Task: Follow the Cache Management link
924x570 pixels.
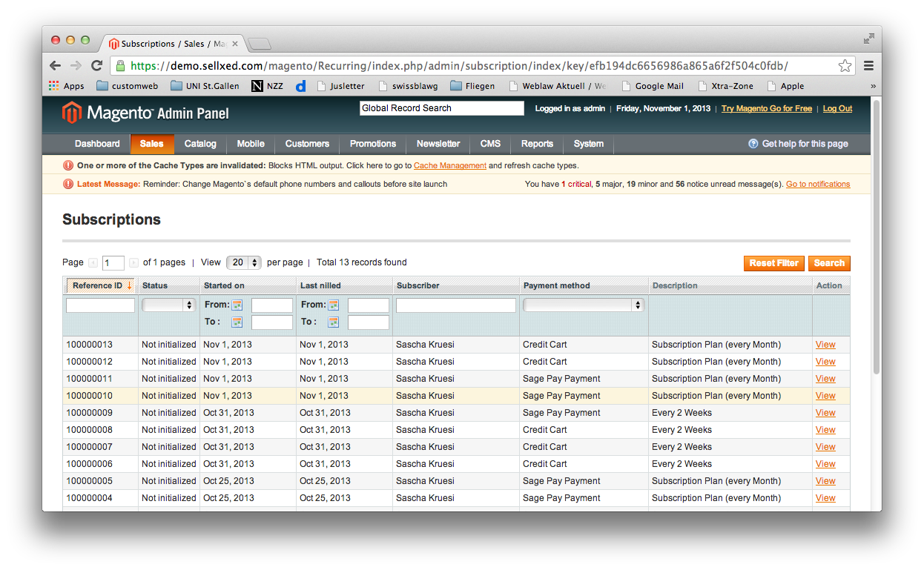Action: pos(450,165)
